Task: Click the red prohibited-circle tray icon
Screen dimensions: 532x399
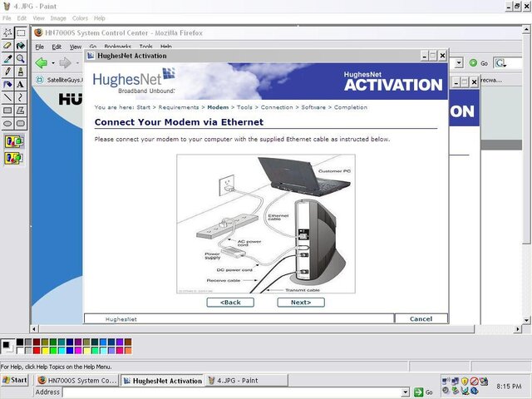Action: 474,381
